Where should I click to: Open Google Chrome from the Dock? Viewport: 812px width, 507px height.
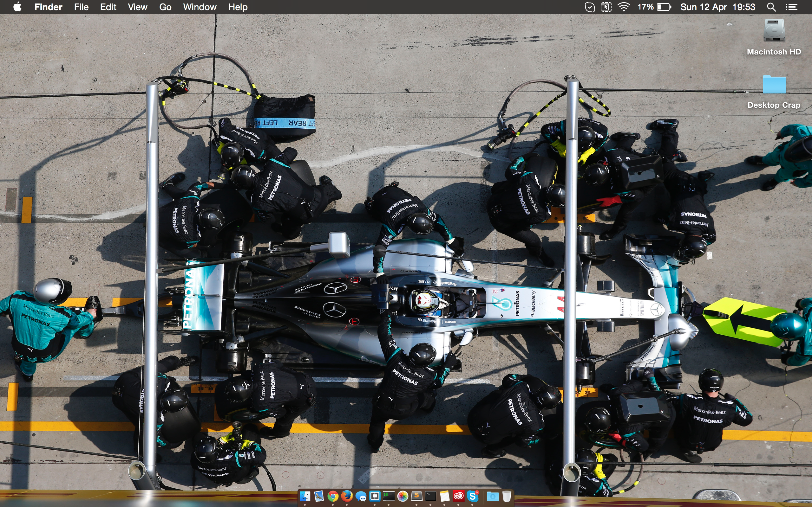coord(332,496)
